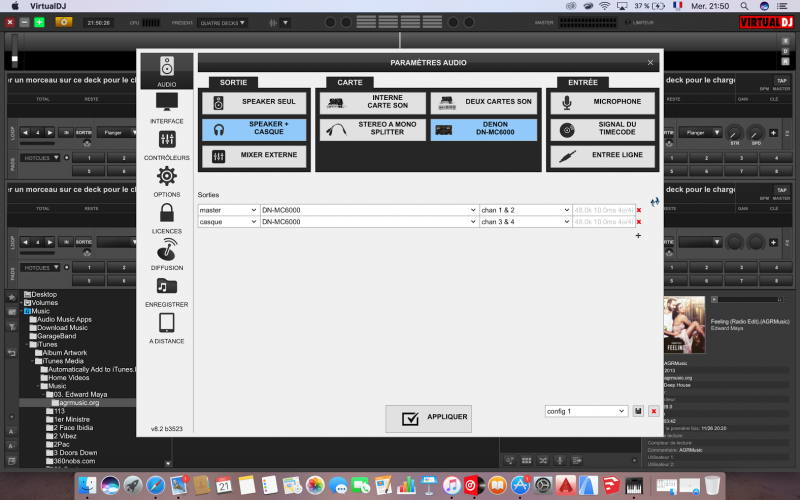Delete the casque output row
This screenshot has height=500, width=800.
click(639, 222)
